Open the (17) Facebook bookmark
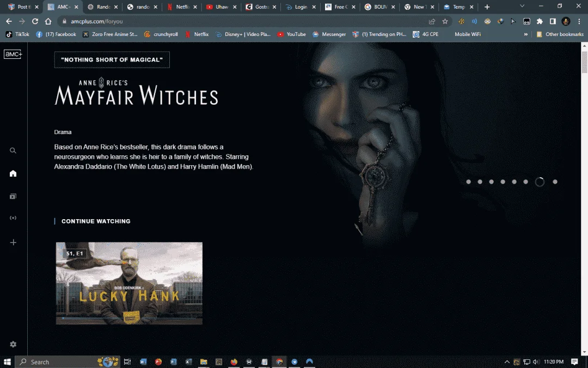The width and height of the screenshot is (588, 368). [56, 34]
